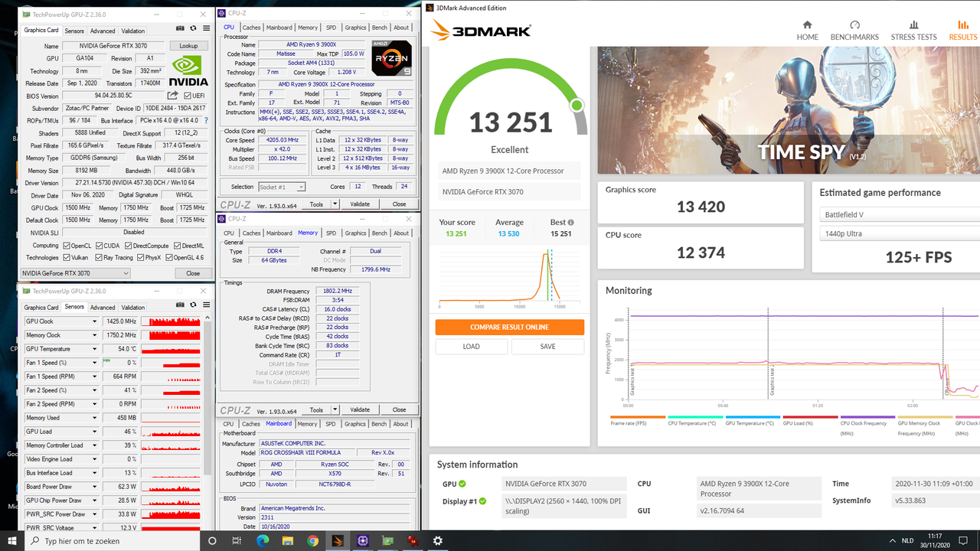Open the GPU Temperature sensor dropdown
This screenshot has width=980, height=551.
coord(95,349)
